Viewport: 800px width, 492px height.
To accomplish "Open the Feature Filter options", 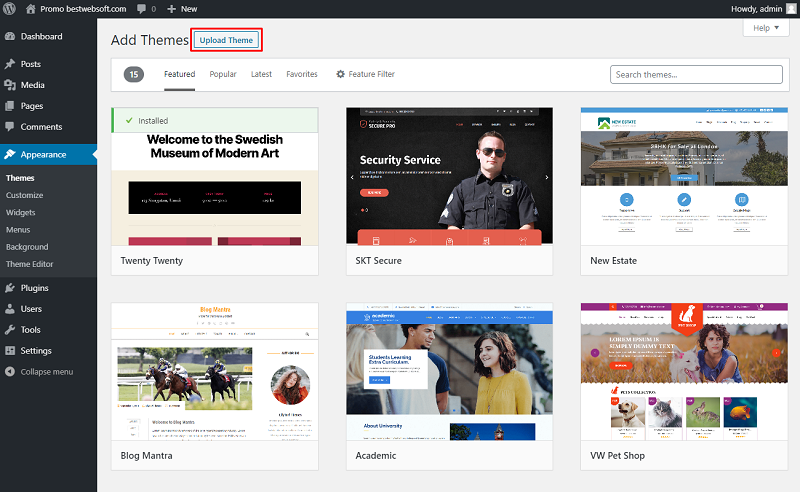I will pos(365,74).
